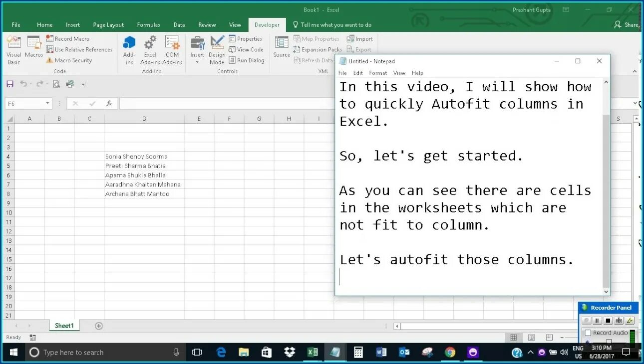644x364 pixels.
Task: Switch to Page Layout view in status bar
Action: pyautogui.click(x=531, y=338)
